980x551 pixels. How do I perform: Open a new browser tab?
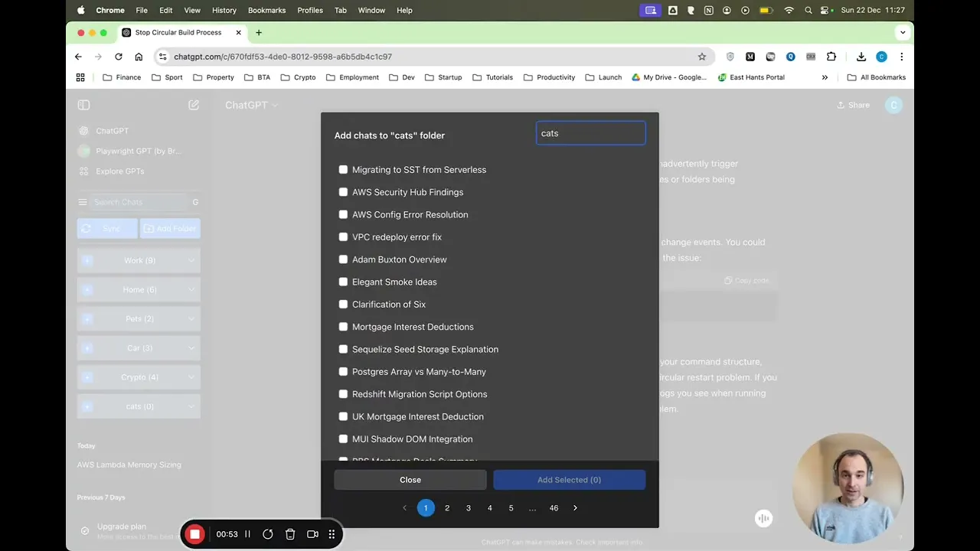259,32
